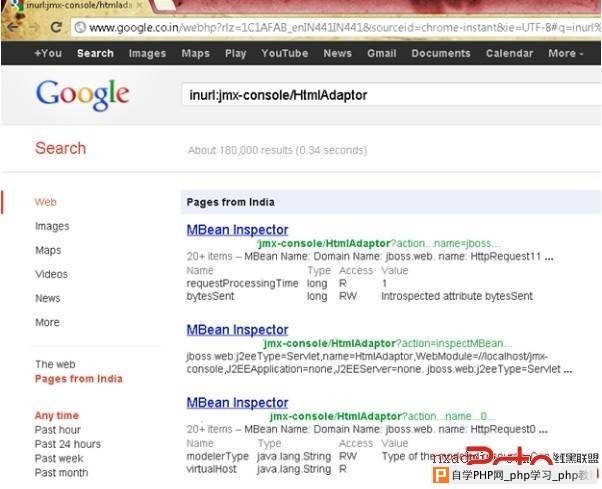Select the inurl:jmx-console/htmlad browser tab

[77, 5]
